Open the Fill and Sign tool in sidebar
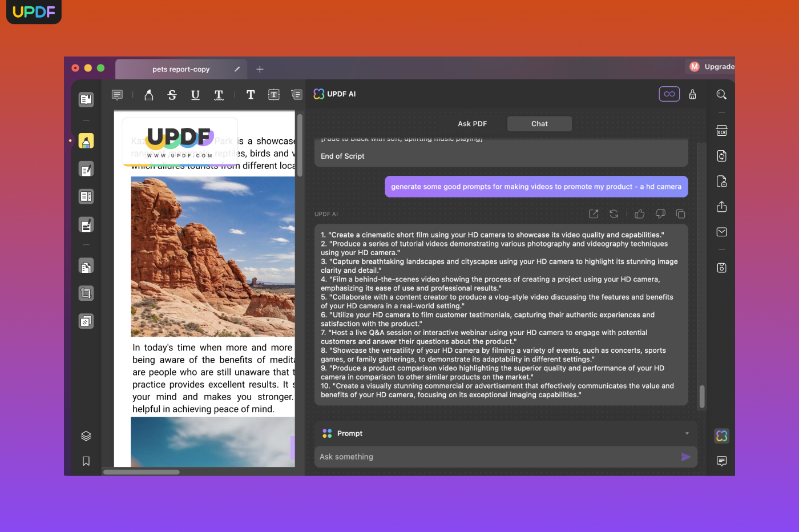This screenshot has width=799, height=532. (86, 225)
